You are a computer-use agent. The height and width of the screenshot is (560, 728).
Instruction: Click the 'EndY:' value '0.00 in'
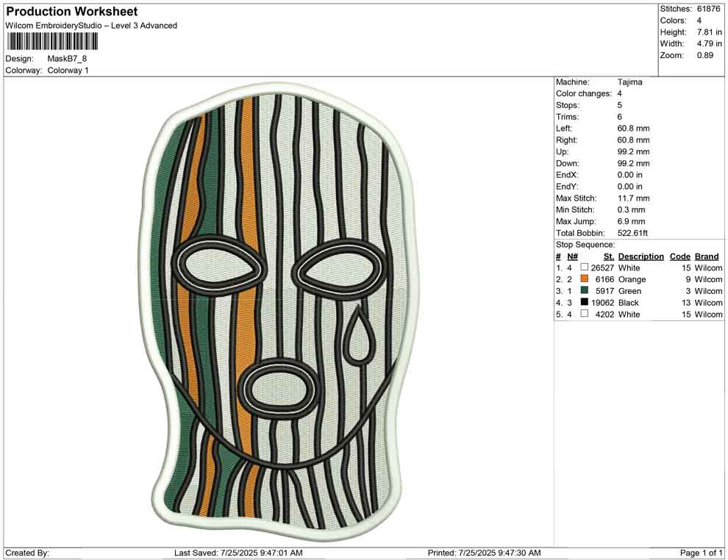629,187
